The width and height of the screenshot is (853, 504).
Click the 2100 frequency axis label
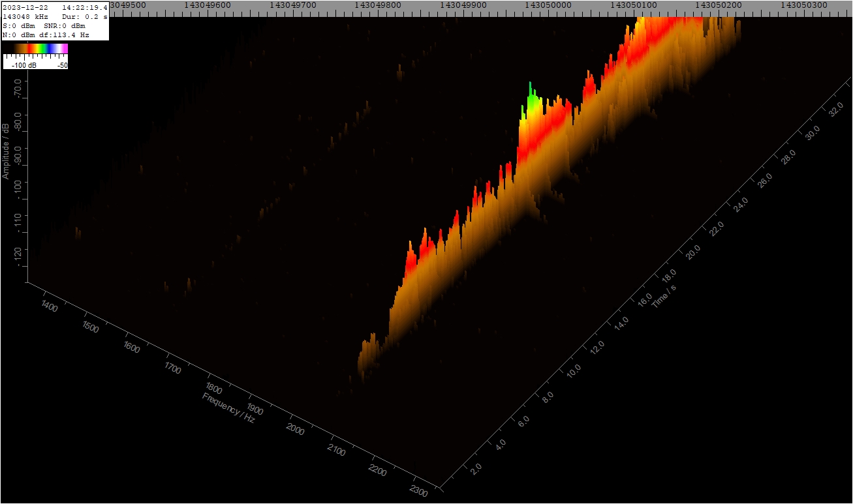336,451
